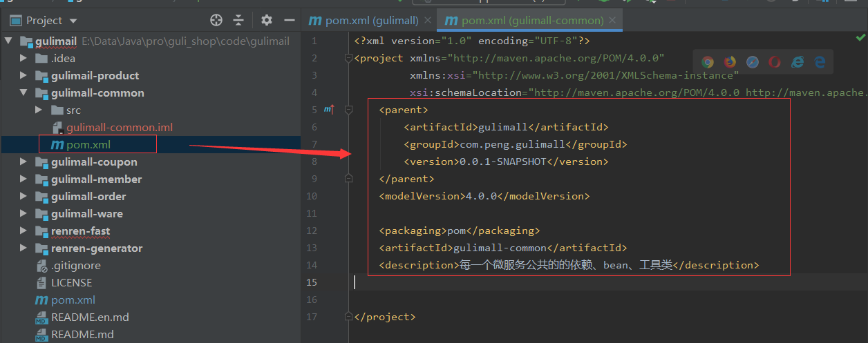868x343 pixels.
Task: Select the .idea folder name
Action: [63, 58]
